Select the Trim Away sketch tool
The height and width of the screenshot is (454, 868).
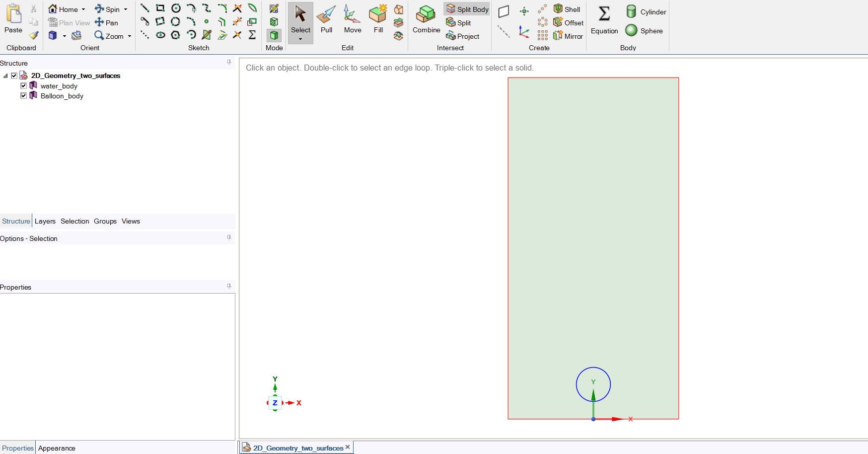tap(237, 8)
